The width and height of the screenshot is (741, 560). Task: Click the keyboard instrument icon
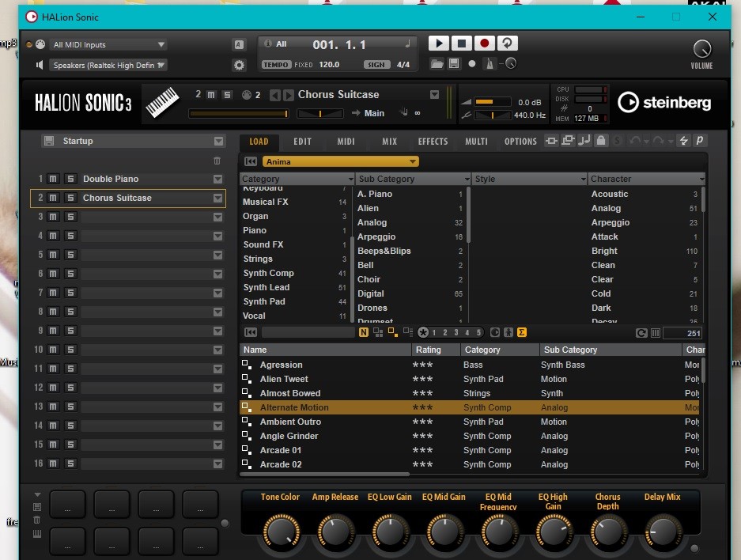162,102
